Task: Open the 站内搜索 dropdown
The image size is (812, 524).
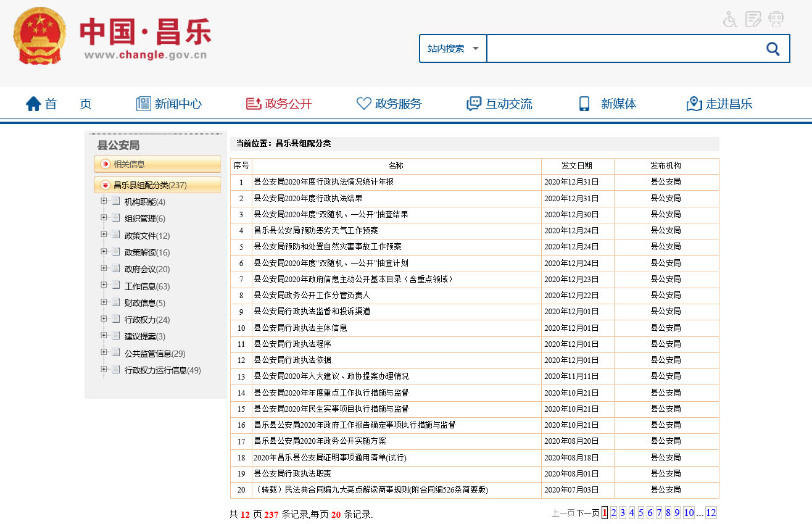Action: click(453, 49)
